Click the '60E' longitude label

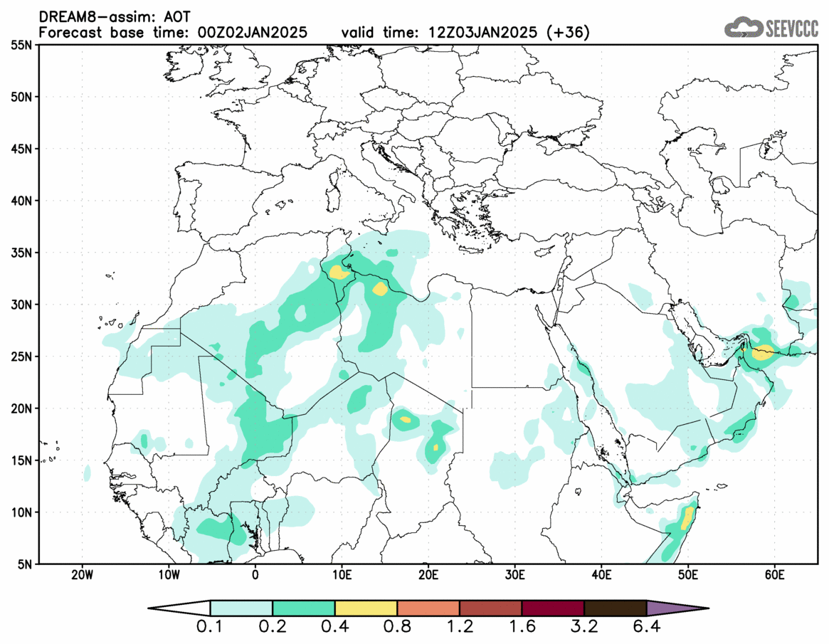click(774, 575)
